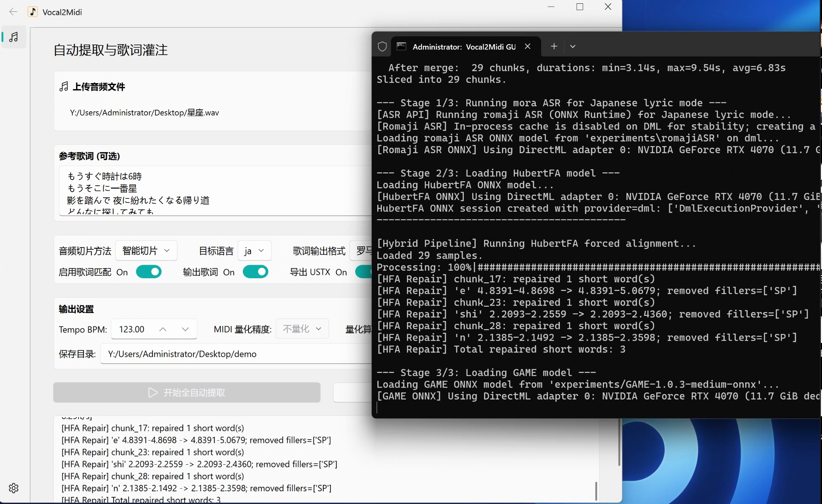This screenshot has height=504, width=822.
Task: Click the button beside 开始全自动提取
Action: tap(352, 392)
